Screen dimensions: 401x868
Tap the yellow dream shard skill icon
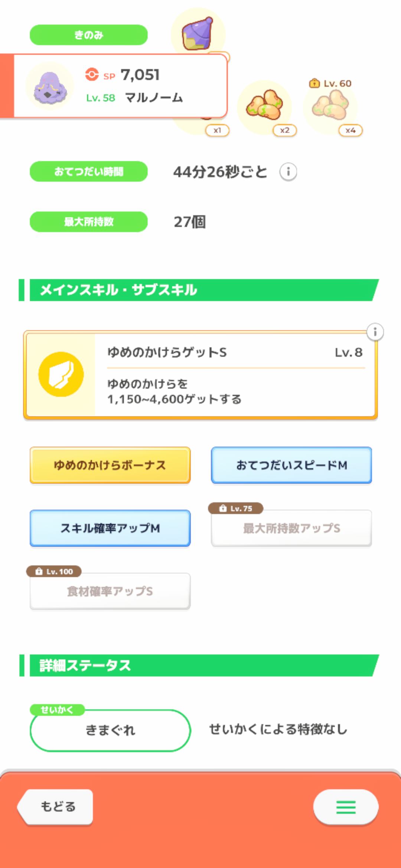pos(61,374)
